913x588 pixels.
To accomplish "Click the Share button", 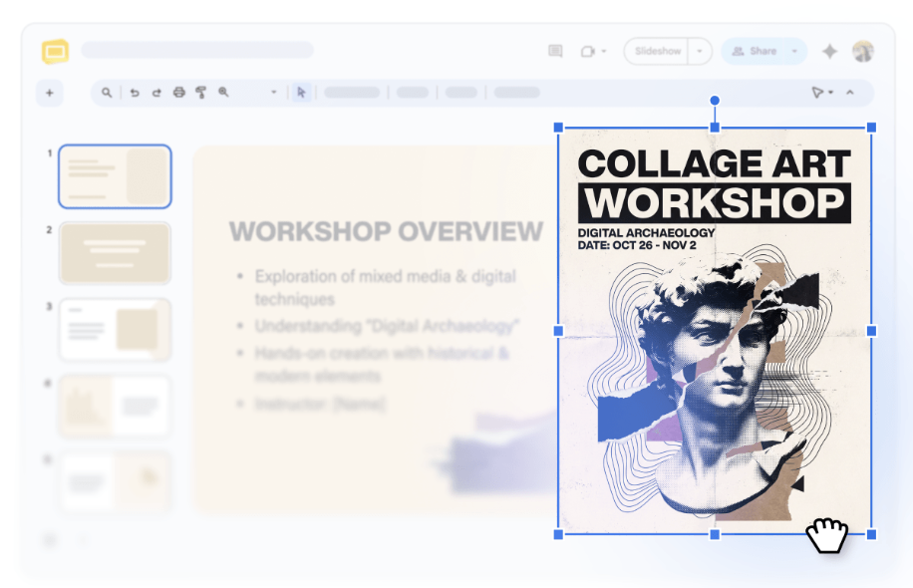I will (755, 51).
